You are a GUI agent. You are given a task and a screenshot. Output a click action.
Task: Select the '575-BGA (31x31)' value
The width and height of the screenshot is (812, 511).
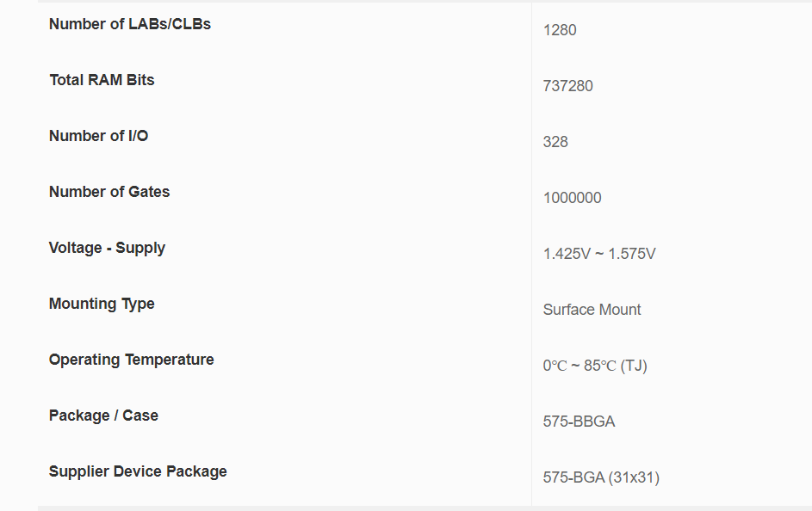[601, 477]
